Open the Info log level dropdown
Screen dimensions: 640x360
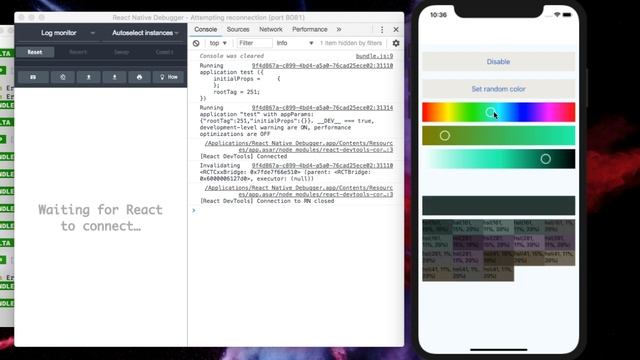(x=295, y=43)
